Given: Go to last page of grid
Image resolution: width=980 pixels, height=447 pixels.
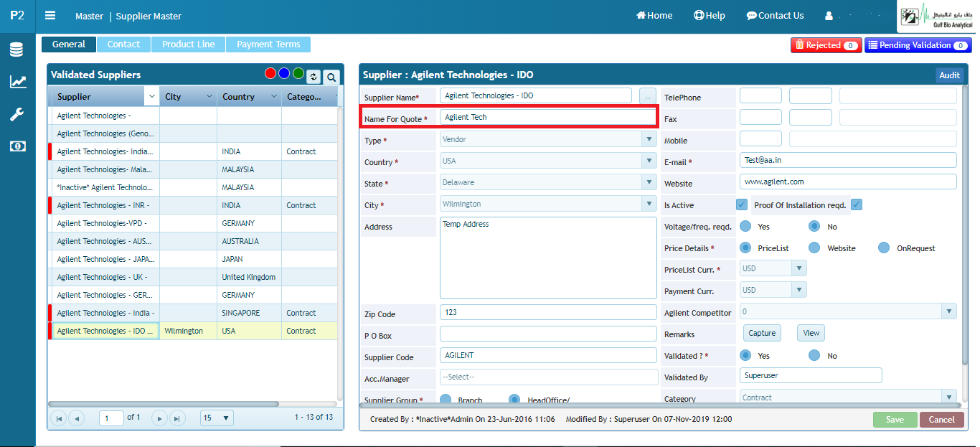Looking at the screenshot, I should coord(177,418).
